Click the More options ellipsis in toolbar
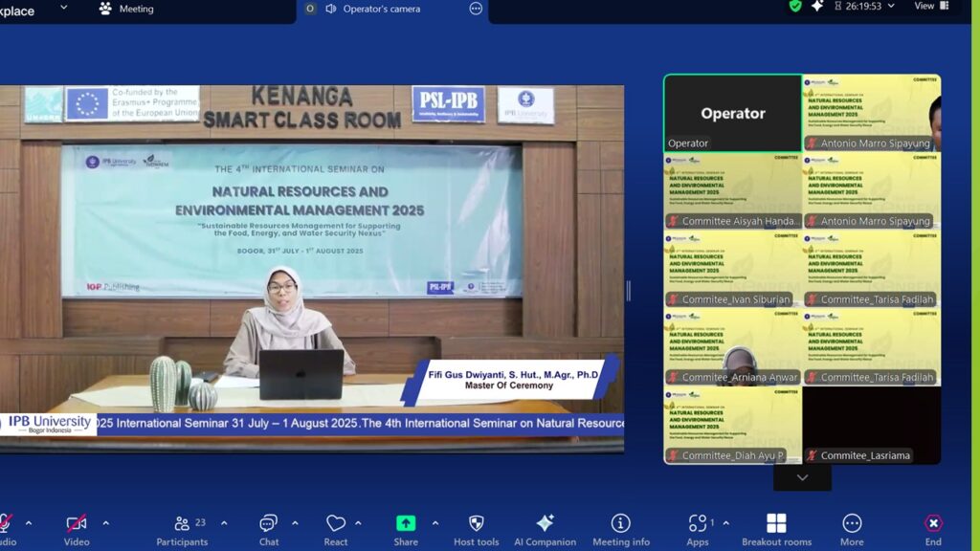 [852, 524]
